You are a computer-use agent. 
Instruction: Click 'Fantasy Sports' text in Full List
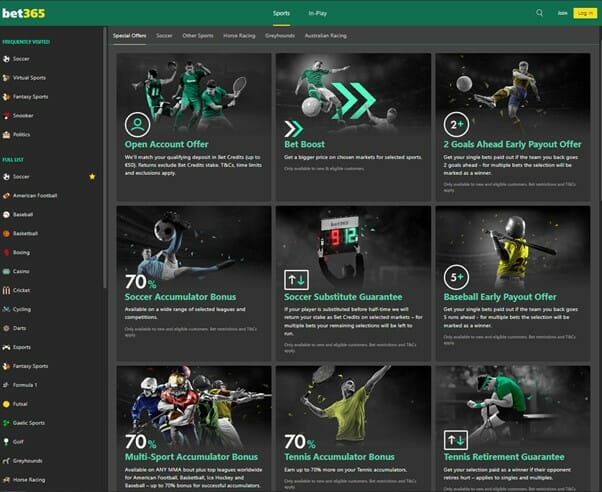point(31,366)
